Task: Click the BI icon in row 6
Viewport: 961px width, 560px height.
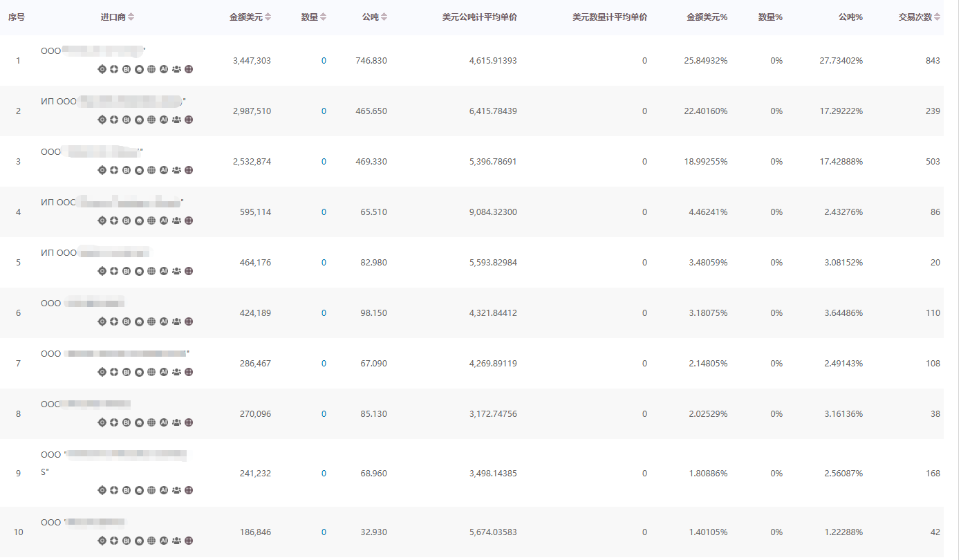Action: tap(127, 321)
